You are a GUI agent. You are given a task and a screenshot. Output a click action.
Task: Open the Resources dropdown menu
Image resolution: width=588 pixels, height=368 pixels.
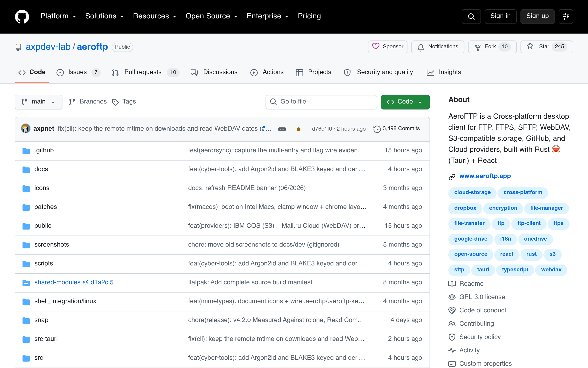point(155,16)
